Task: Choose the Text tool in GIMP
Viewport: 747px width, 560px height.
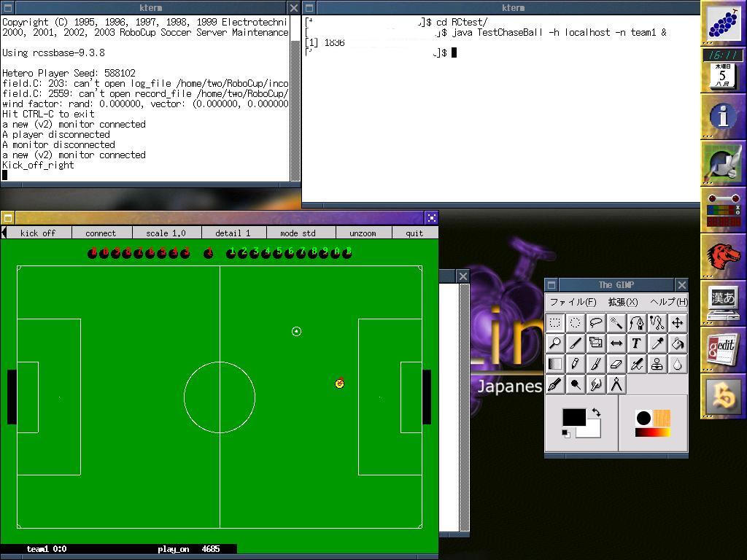Action: click(x=636, y=343)
